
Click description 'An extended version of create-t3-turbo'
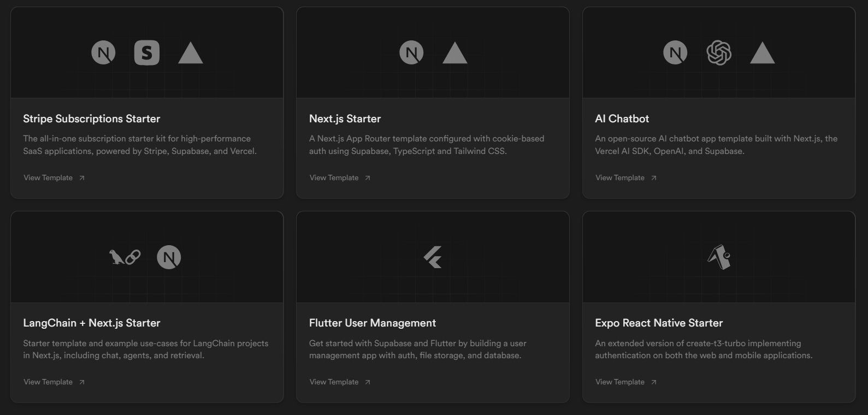[704, 349]
